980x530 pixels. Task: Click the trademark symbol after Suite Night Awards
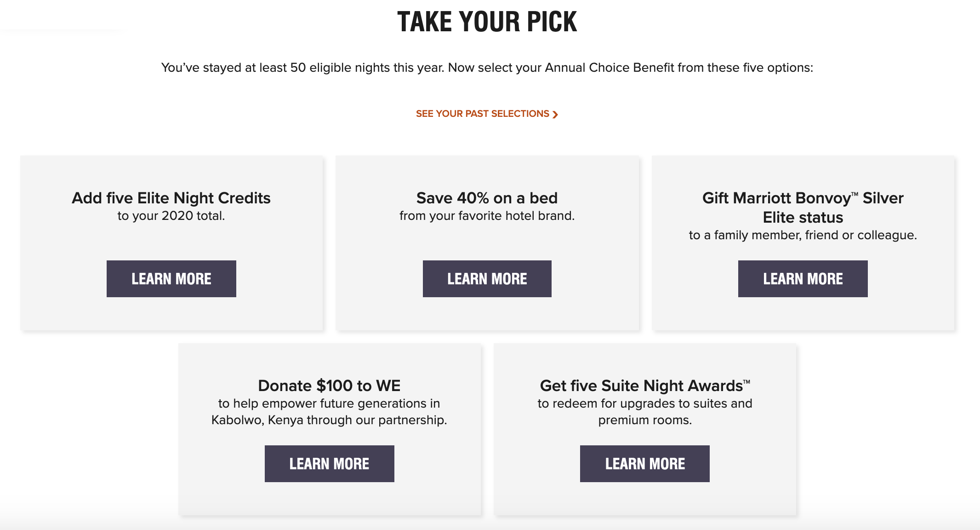click(x=747, y=381)
